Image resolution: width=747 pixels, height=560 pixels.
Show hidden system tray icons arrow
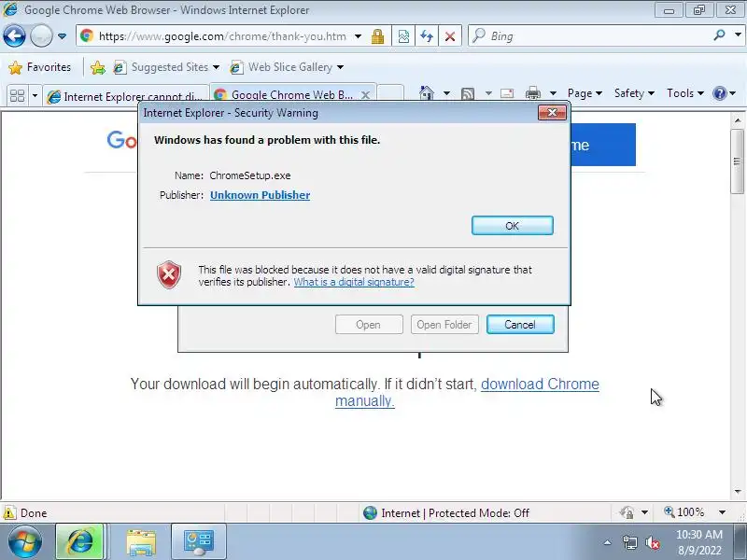[x=607, y=542]
